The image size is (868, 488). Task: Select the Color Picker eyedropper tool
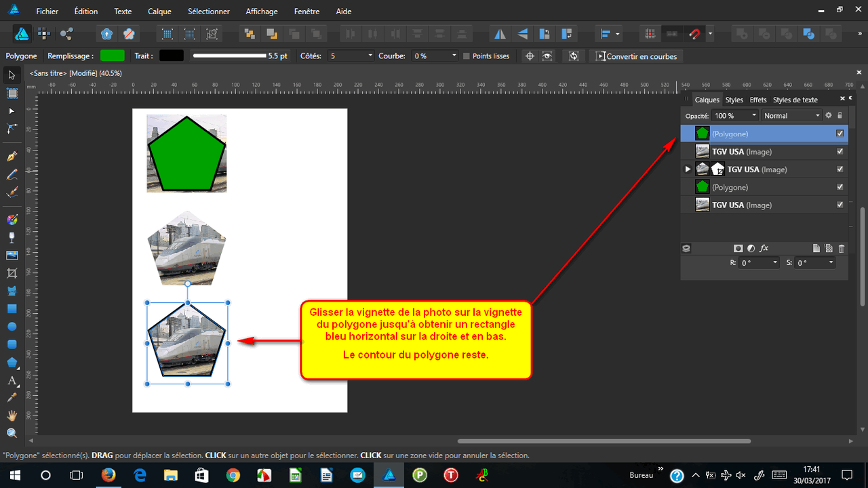tap(12, 398)
